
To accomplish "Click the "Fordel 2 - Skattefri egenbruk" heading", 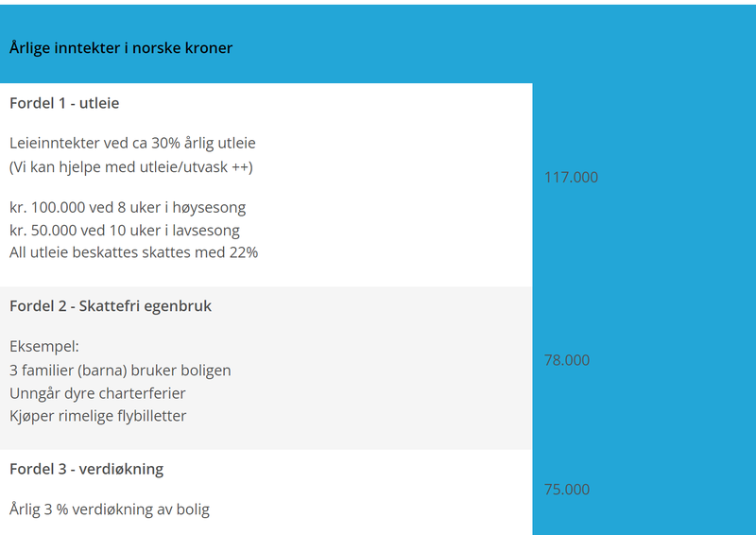I will (111, 306).
